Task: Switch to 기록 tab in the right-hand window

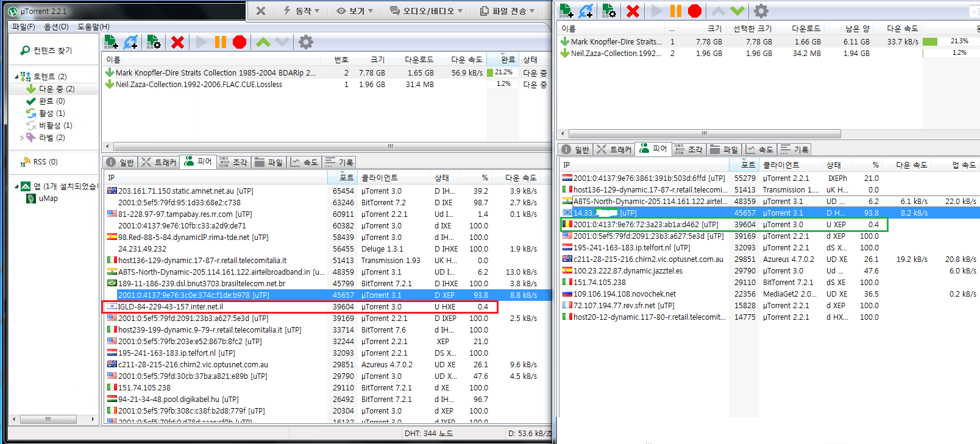Action: (794, 149)
